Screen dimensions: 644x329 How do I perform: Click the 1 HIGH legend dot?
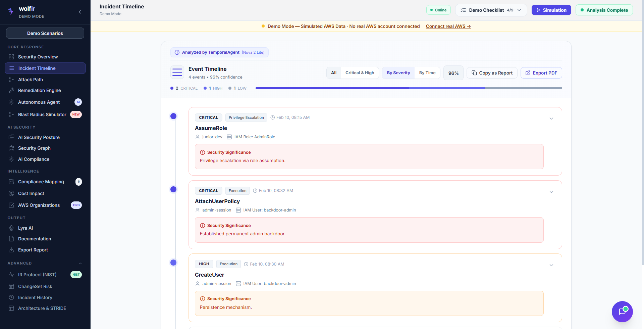tap(205, 88)
